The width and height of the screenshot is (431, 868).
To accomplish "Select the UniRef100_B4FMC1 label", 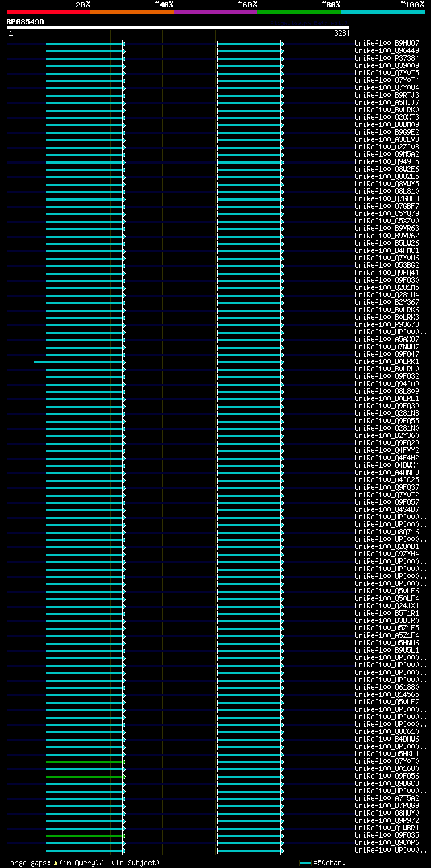I will tap(387, 251).
